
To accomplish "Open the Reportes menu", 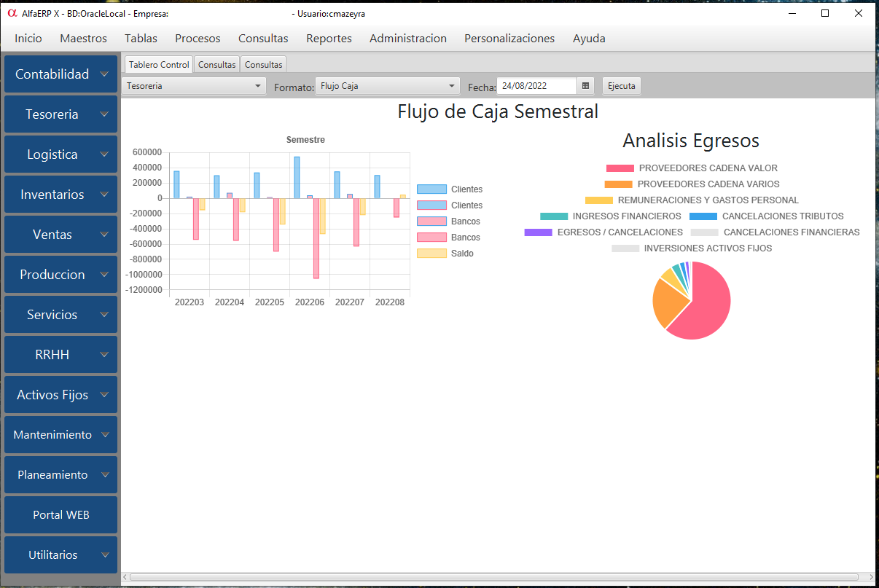I will [329, 39].
